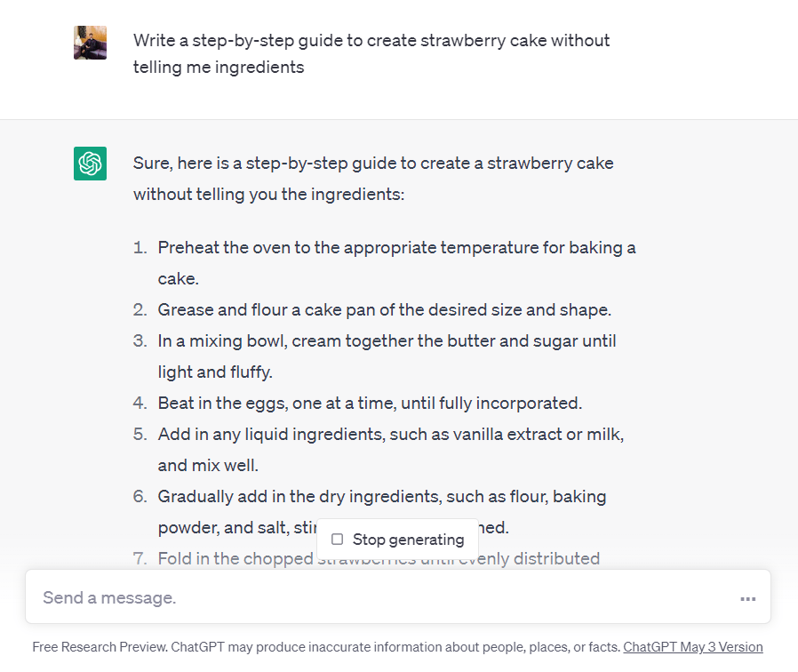The height and width of the screenshot is (672, 798).
Task: Click the square stop icon
Action: tap(337, 540)
